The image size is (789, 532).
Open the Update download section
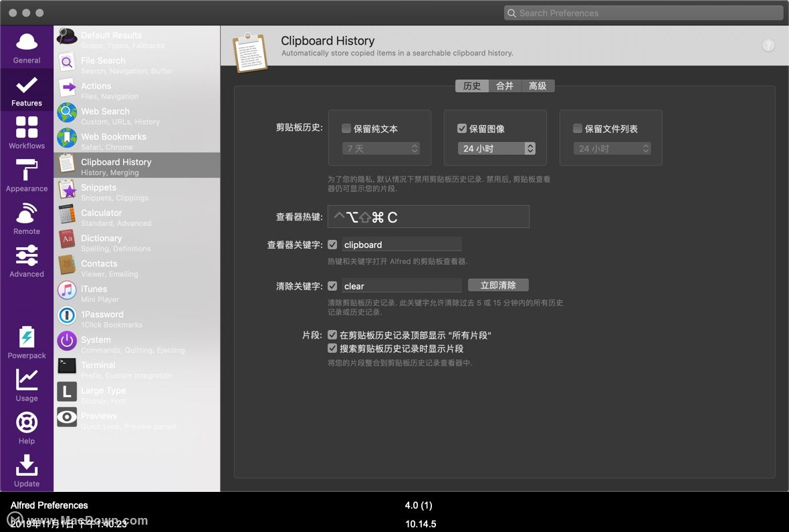pos(27,471)
